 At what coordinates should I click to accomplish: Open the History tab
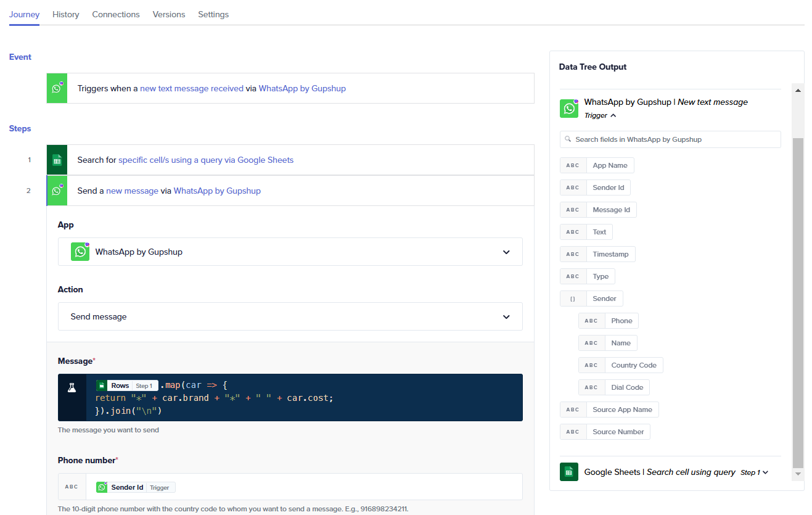click(x=66, y=14)
